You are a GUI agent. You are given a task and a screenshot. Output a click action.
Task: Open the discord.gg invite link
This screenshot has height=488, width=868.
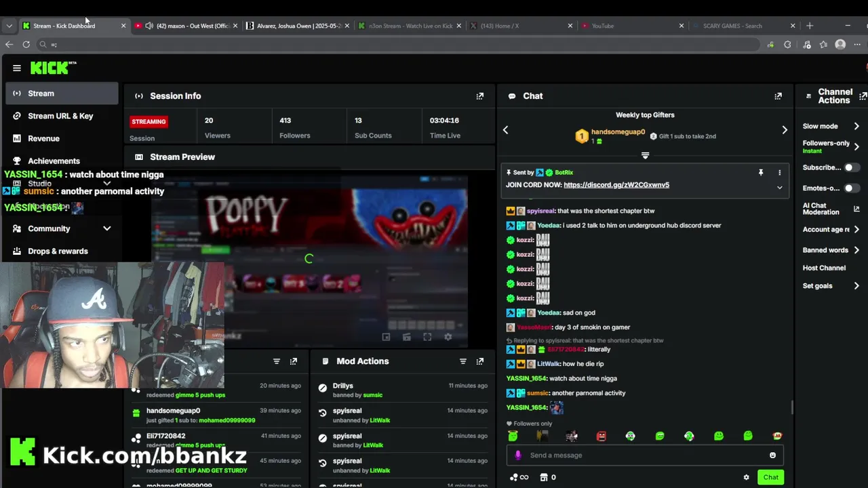(616, 185)
